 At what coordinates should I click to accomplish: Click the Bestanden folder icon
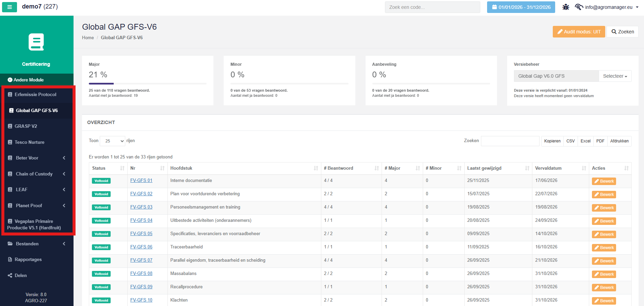click(x=10, y=244)
